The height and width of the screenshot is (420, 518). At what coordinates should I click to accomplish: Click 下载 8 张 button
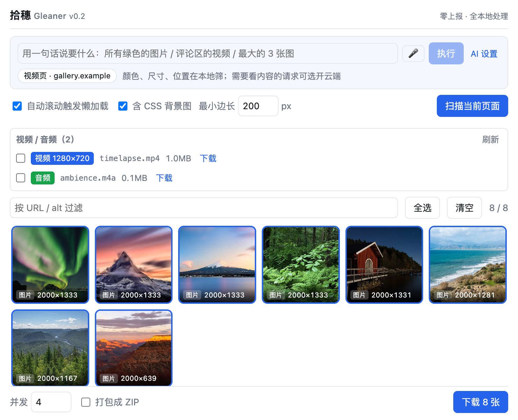pos(481,402)
